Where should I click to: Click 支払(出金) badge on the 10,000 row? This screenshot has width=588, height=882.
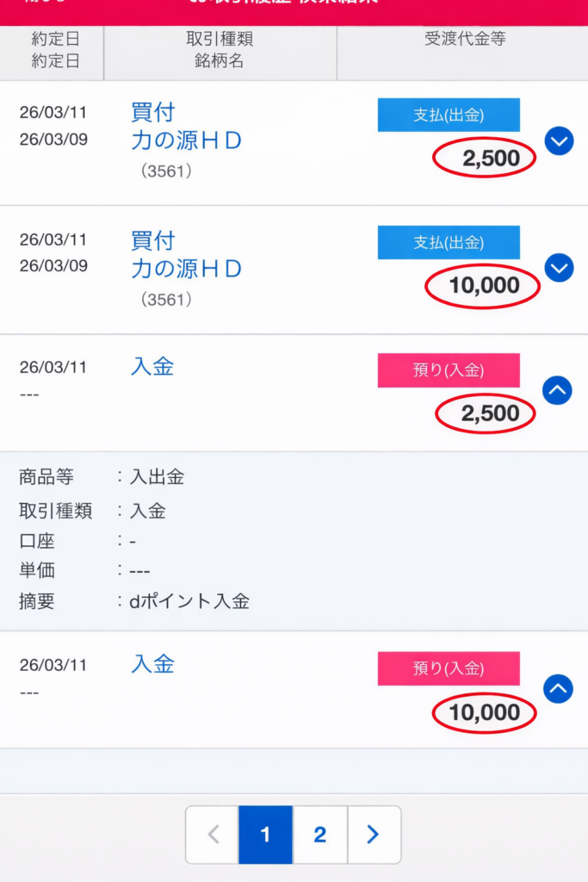point(449,243)
